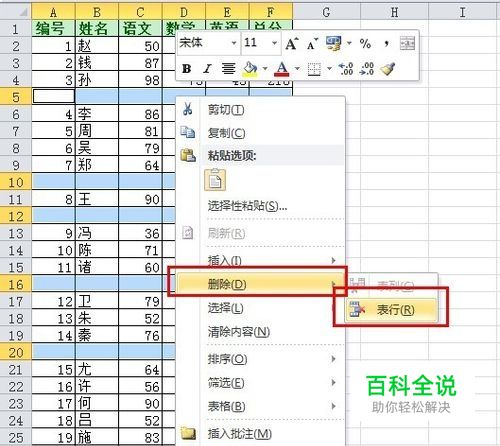Click the Format Painter brush icon
This screenshot has width=500, height=446.
point(388,69)
